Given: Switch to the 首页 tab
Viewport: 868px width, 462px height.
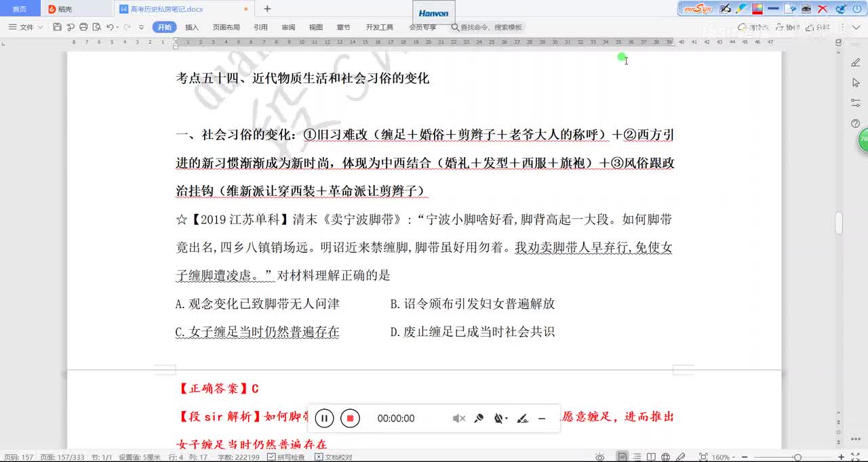Looking at the screenshot, I should point(20,9).
